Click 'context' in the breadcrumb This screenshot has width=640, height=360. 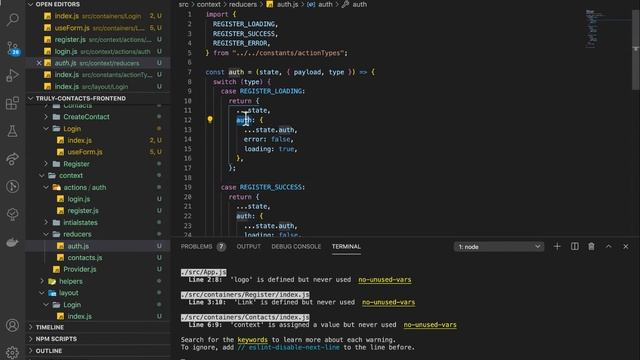point(209,4)
